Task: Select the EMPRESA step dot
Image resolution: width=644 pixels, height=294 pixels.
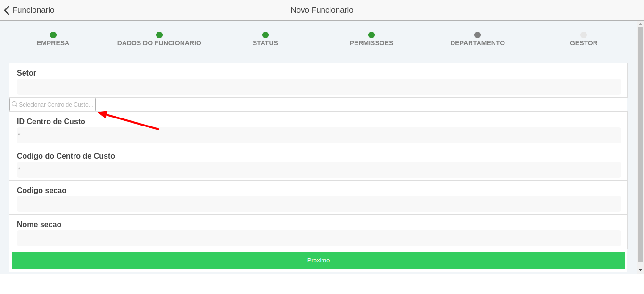Action: point(53,35)
